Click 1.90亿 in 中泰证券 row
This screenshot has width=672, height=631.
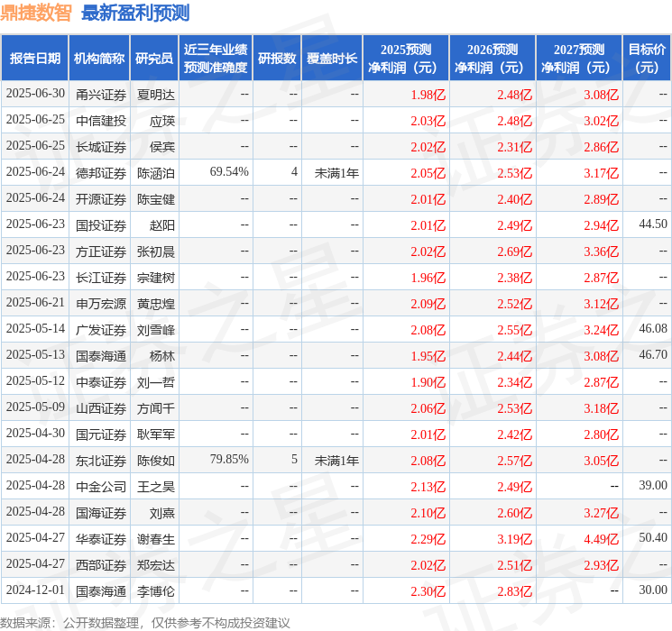(x=428, y=382)
